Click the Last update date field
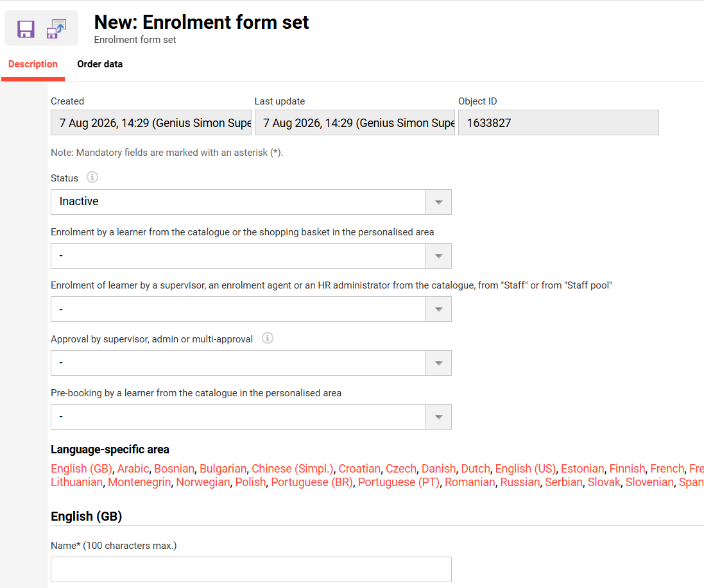 (355, 122)
